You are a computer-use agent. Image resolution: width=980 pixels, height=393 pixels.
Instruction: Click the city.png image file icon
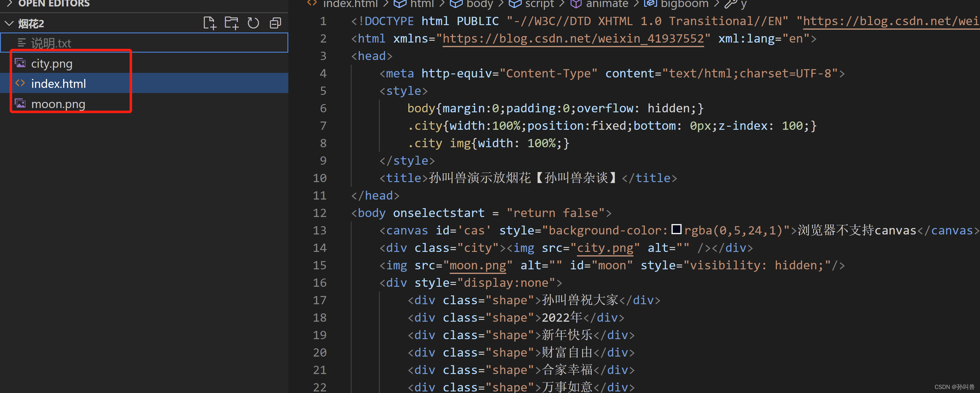[21, 63]
